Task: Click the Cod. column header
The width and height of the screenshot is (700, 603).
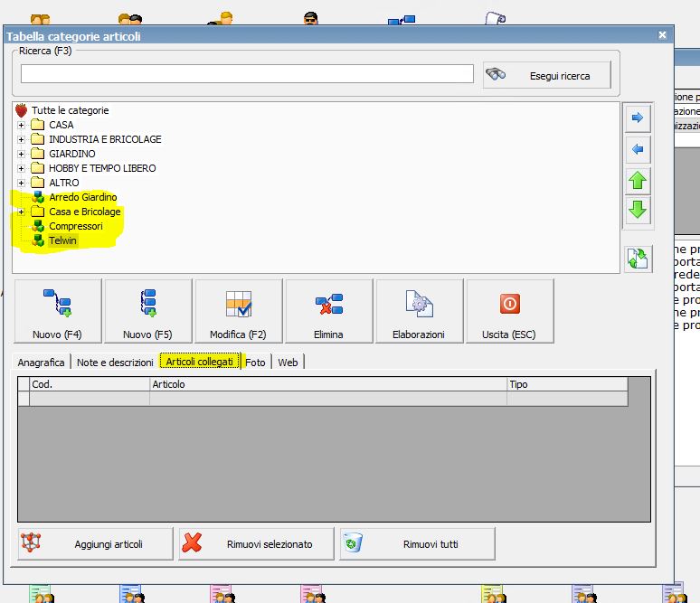Action: coord(90,384)
